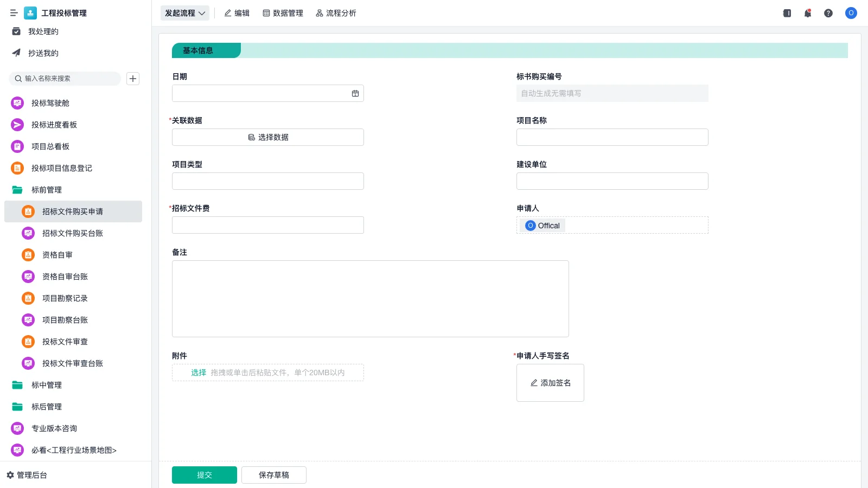Click 选择数据 button for 关联数据
Screen dimensions: 868x488
(268, 137)
